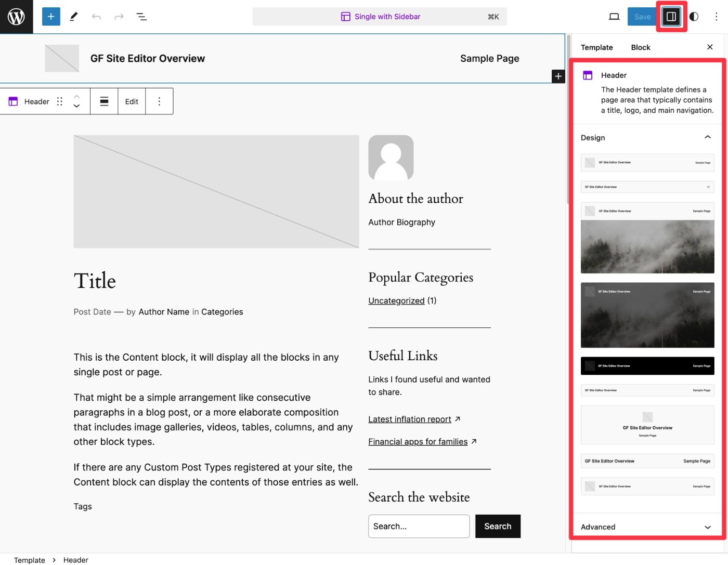Open the Header block options menu
The width and height of the screenshot is (728, 565).
pos(159,101)
